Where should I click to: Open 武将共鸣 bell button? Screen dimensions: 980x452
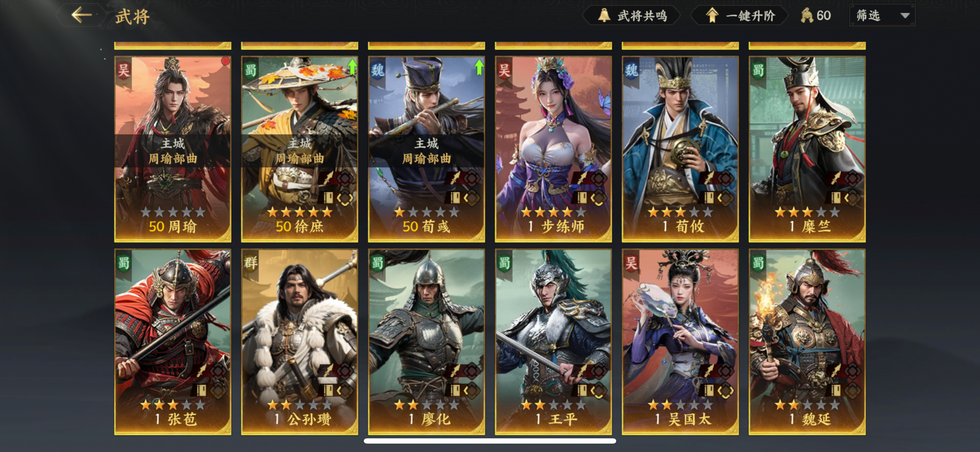632,16
